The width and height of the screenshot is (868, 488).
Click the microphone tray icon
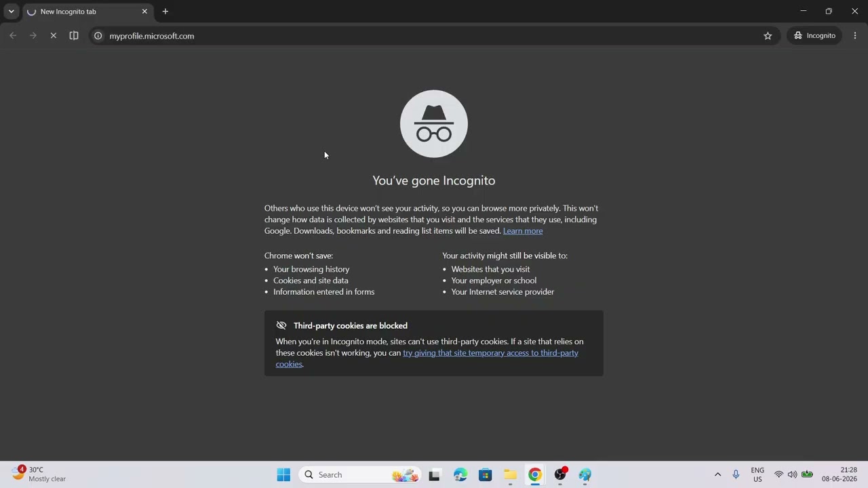click(736, 474)
